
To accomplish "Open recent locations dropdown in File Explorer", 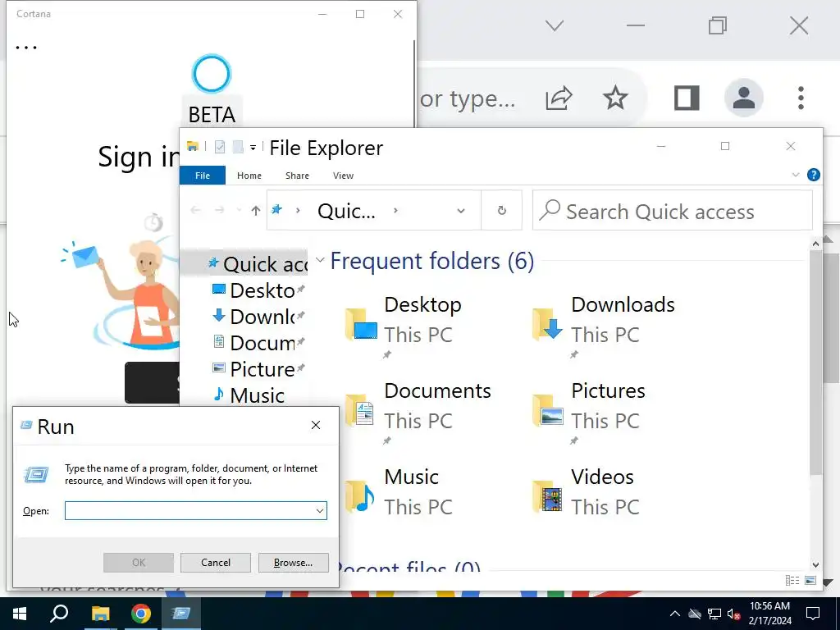I will [x=239, y=211].
